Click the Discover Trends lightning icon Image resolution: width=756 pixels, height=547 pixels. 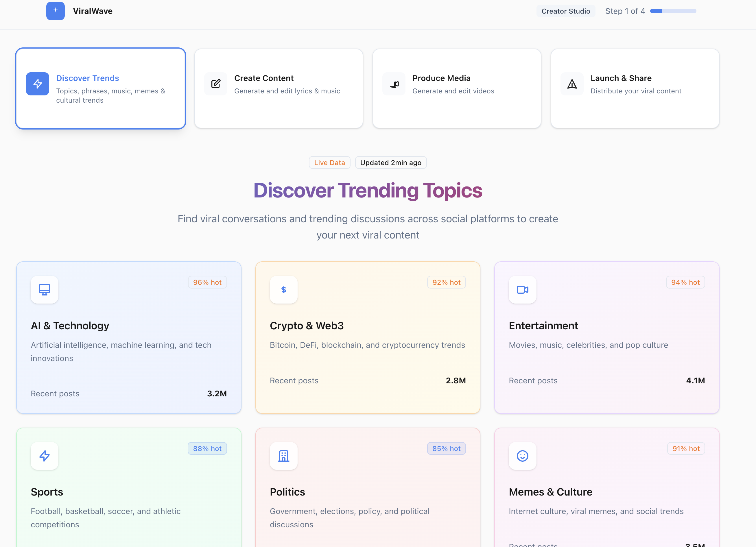point(38,84)
